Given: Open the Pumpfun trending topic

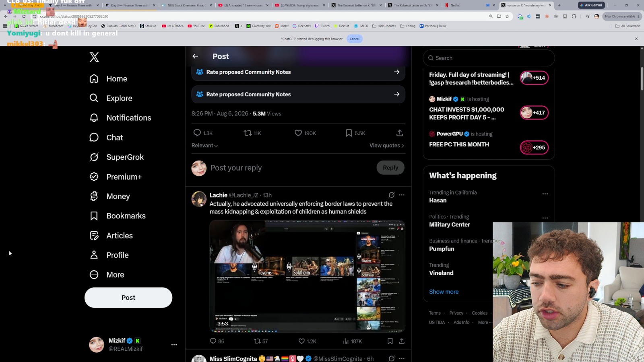Looking at the screenshot, I should pyautogui.click(x=442, y=249).
